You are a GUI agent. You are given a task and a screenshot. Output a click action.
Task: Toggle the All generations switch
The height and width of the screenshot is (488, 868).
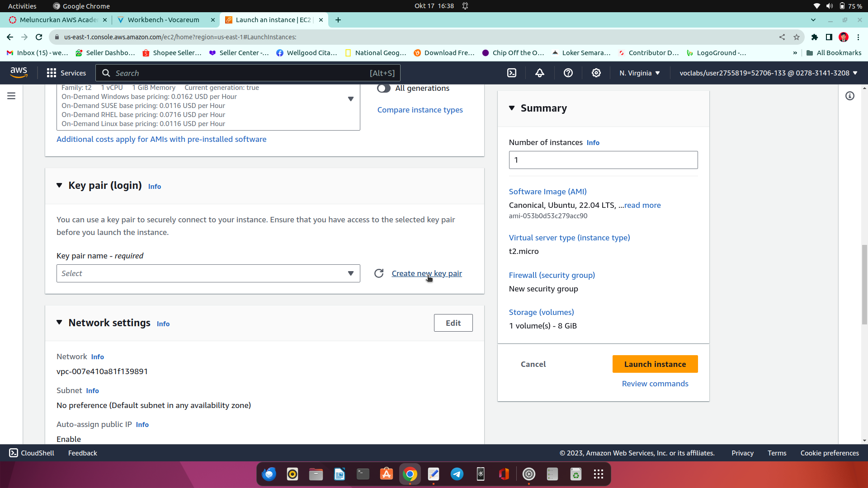384,88
